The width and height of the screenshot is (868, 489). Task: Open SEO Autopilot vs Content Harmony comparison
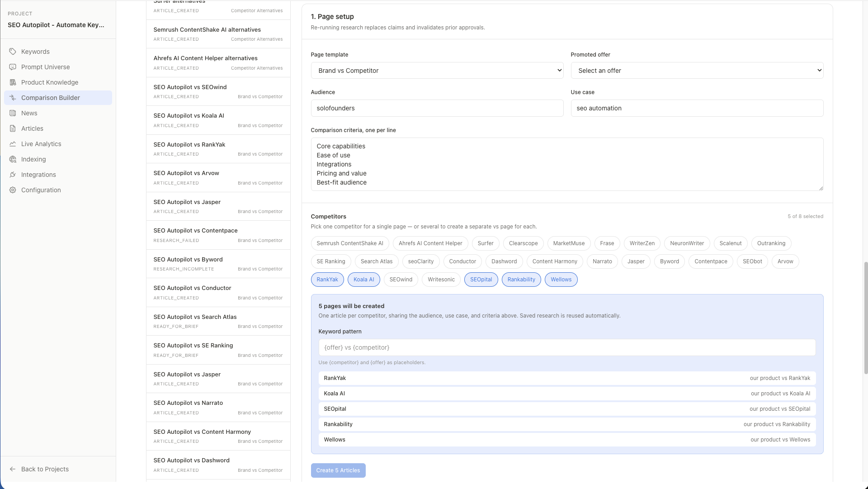pos(218,436)
